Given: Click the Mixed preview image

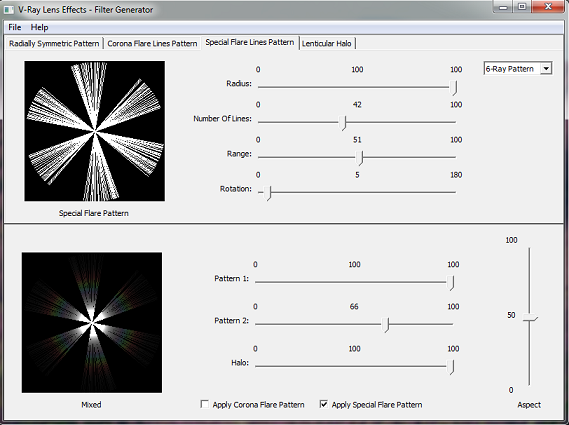Looking at the screenshot, I should click(92, 323).
